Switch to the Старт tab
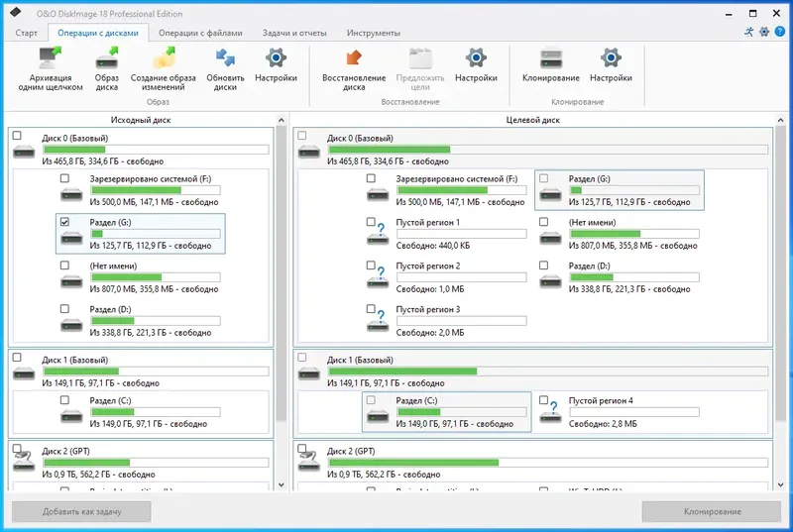This screenshot has height=532, width=793. pos(27,33)
